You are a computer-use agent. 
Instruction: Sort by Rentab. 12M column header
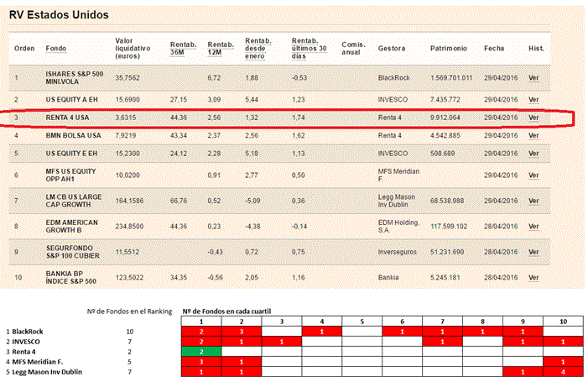(x=221, y=49)
